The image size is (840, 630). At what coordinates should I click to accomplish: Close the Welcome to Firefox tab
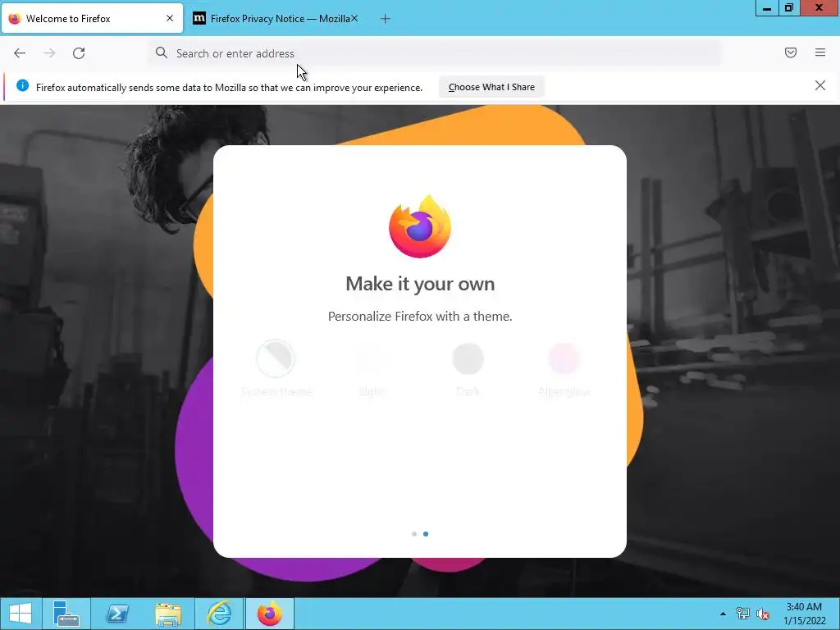[170, 18]
